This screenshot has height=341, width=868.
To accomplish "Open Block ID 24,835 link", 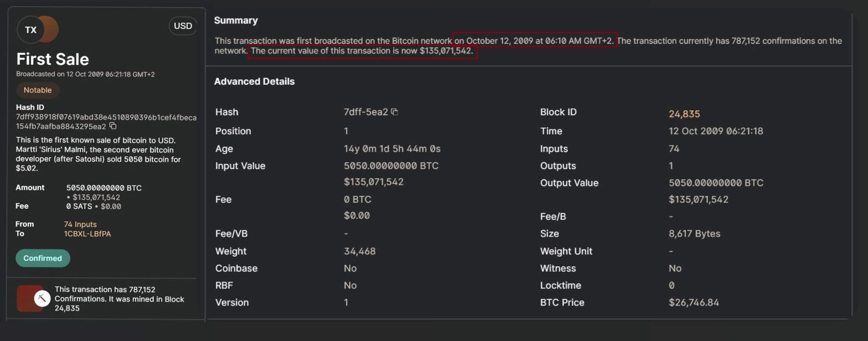I will coord(684,114).
